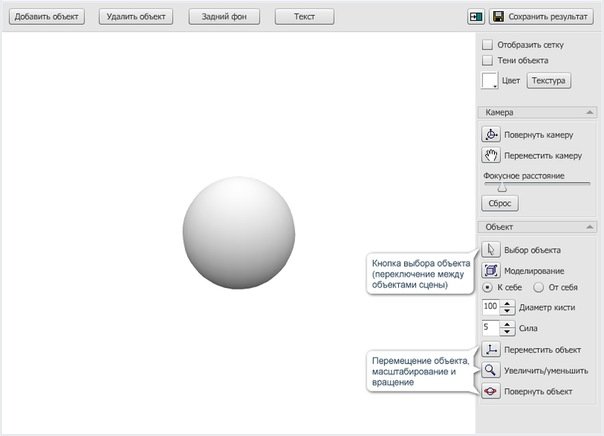
Task: Select the К себе radio button
Action: pos(487,287)
